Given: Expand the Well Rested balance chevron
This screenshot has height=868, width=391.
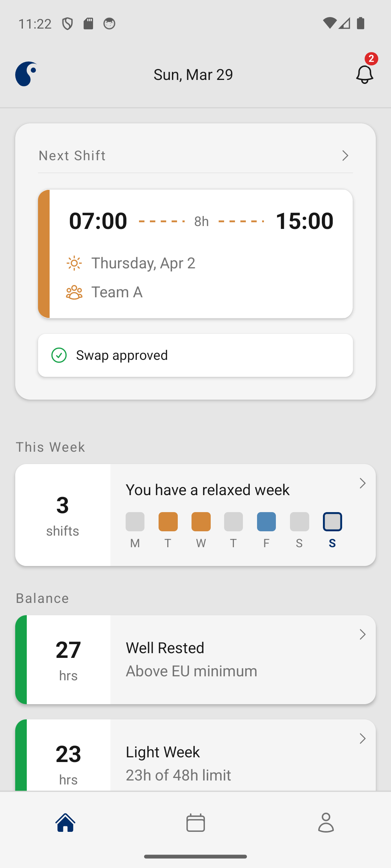Looking at the screenshot, I should [x=362, y=635].
